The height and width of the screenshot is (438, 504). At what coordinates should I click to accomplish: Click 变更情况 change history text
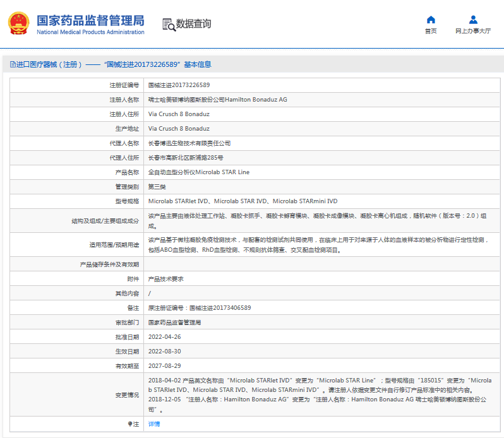pos(320,394)
